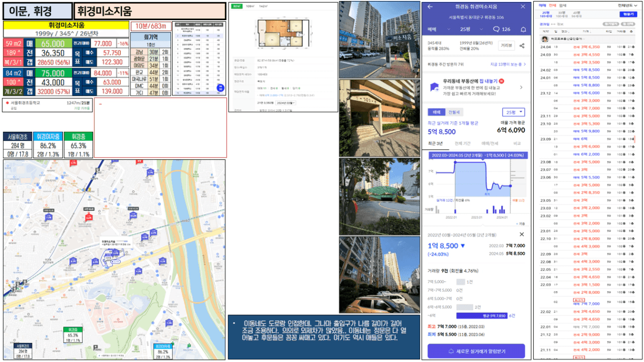This screenshot has width=644, height=362.
Task: Select the 월세 tab in the transaction list
Action: pyautogui.click(x=562, y=5)
